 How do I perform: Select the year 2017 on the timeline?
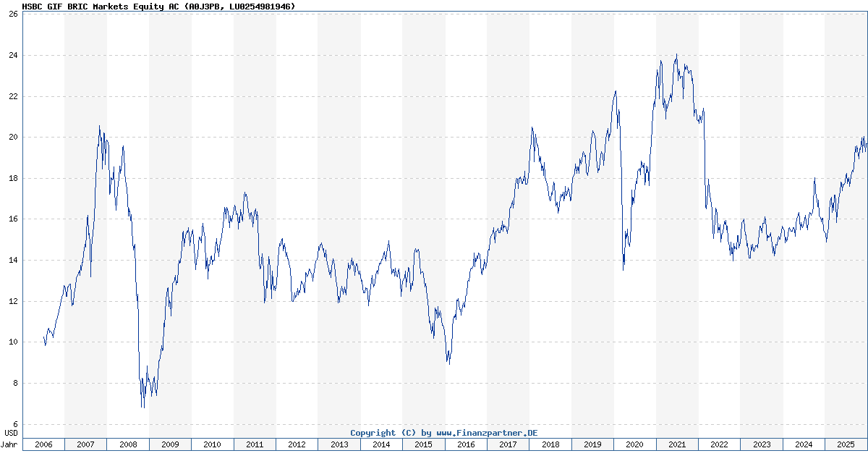point(507,446)
